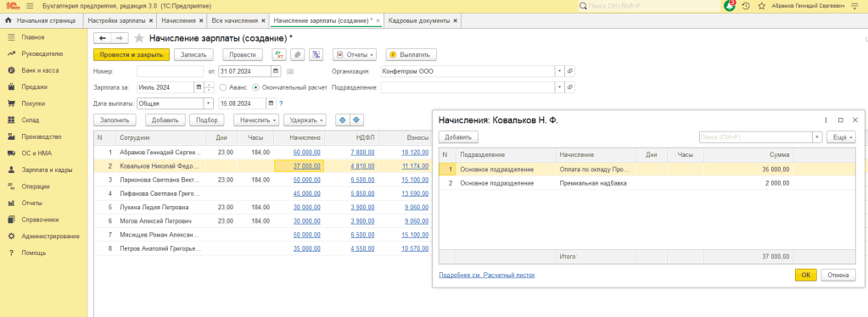
Task: Click the global search field Ctrl+Shift+F
Action: pos(648,6)
